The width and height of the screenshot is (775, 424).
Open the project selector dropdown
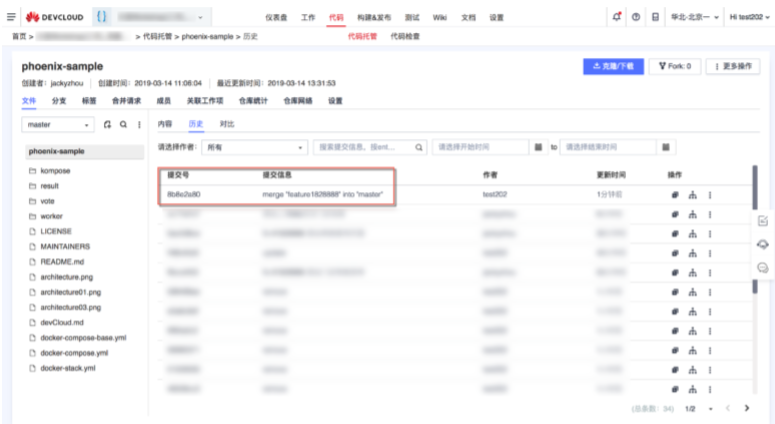[161, 17]
